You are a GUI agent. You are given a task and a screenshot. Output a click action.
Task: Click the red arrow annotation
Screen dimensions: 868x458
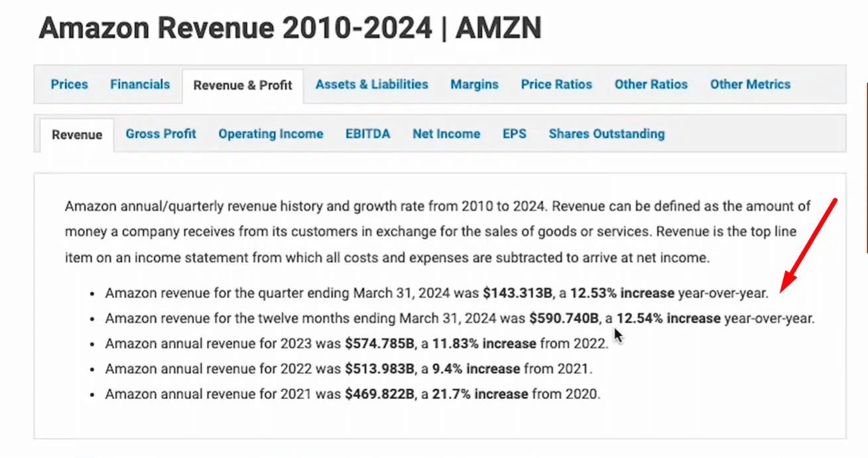808,246
